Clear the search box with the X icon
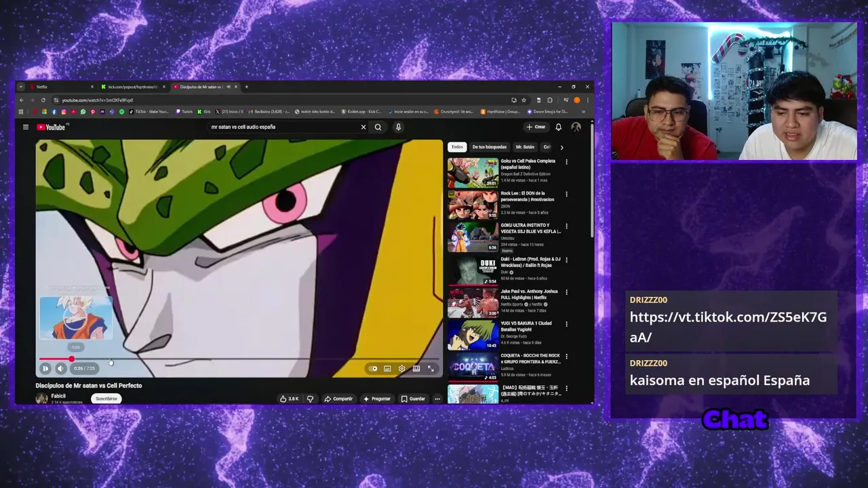Image resolution: width=868 pixels, height=488 pixels. coord(363,127)
